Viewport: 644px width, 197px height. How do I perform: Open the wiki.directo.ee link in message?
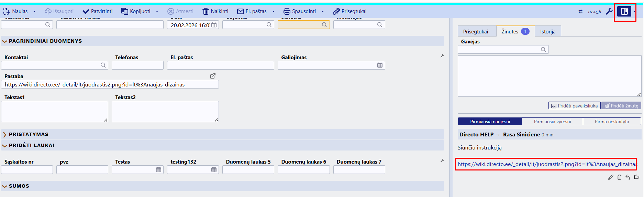pyautogui.click(x=546, y=164)
